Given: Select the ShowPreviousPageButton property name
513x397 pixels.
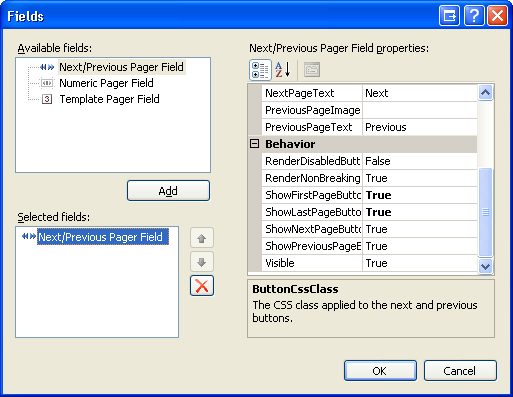Looking at the screenshot, I should pyautogui.click(x=312, y=246).
